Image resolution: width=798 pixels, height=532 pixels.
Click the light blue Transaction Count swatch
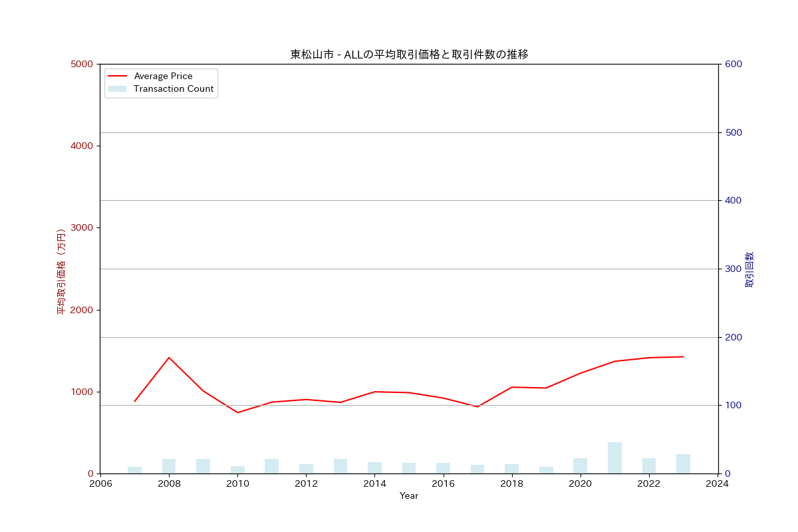tap(117, 89)
